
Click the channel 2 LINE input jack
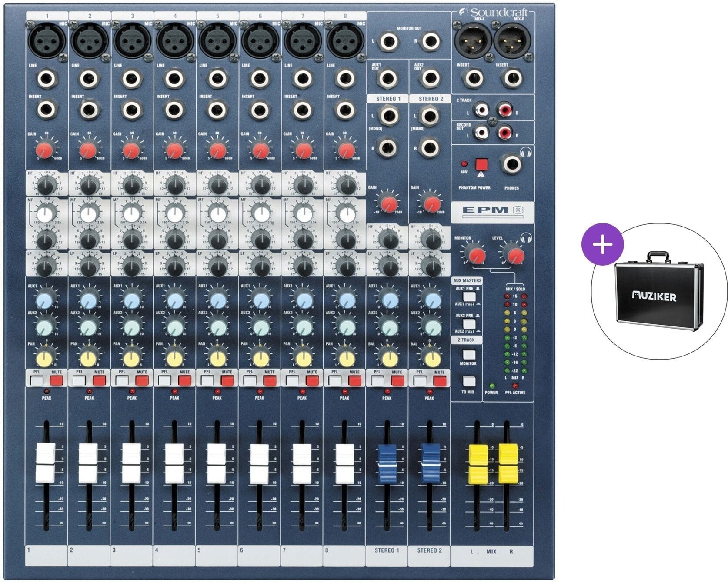pos(88,79)
